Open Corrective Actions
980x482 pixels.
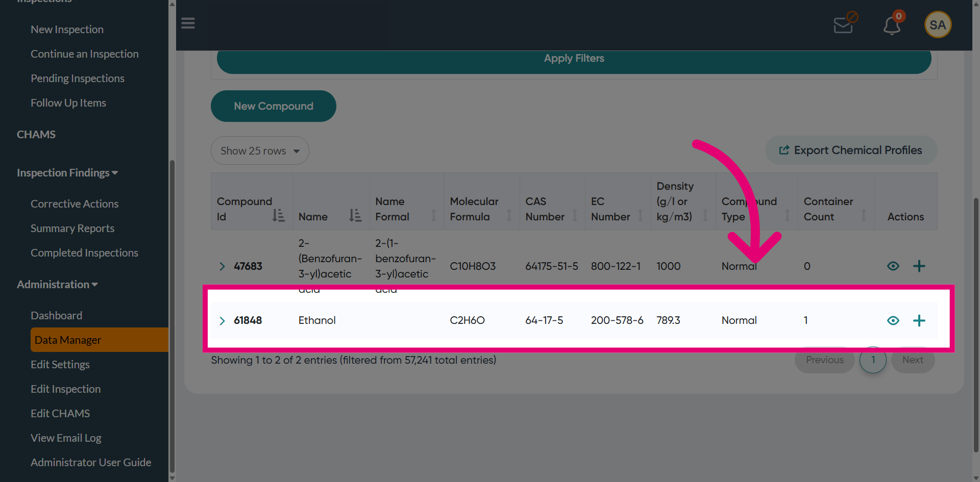[x=75, y=204]
